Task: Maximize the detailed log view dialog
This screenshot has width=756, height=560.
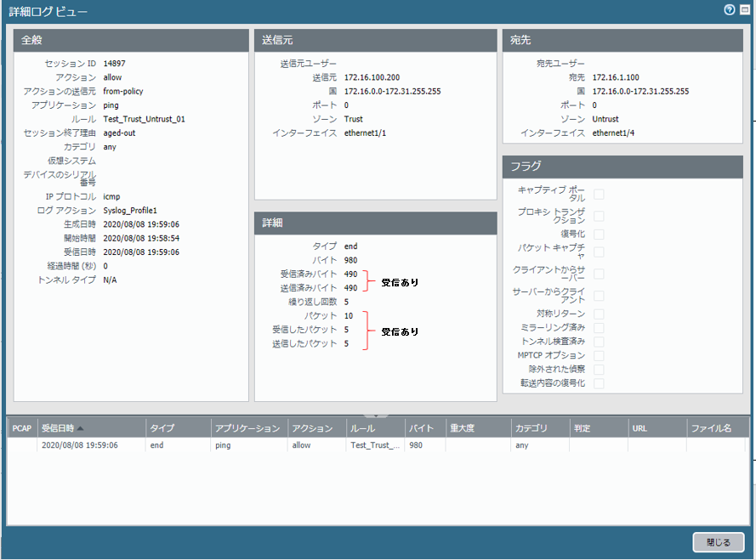Action: tap(745, 9)
